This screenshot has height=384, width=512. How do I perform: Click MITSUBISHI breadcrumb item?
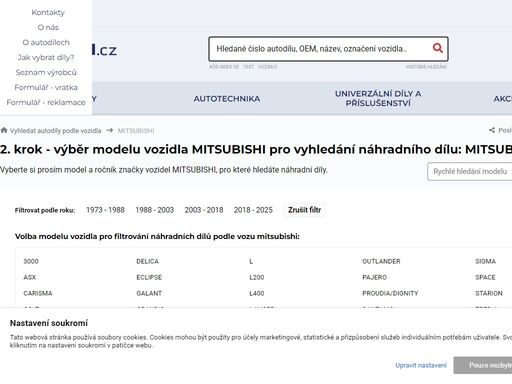(136, 131)
